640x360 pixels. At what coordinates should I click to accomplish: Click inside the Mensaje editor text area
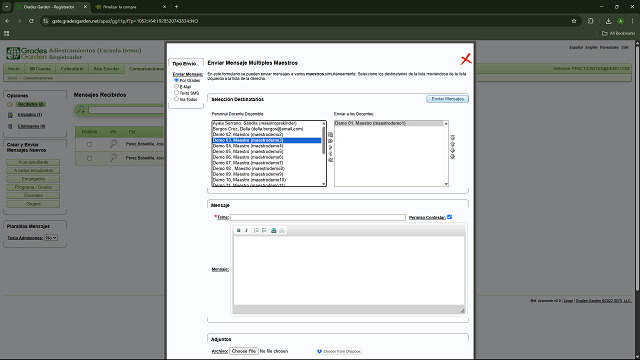pos(349,270)
